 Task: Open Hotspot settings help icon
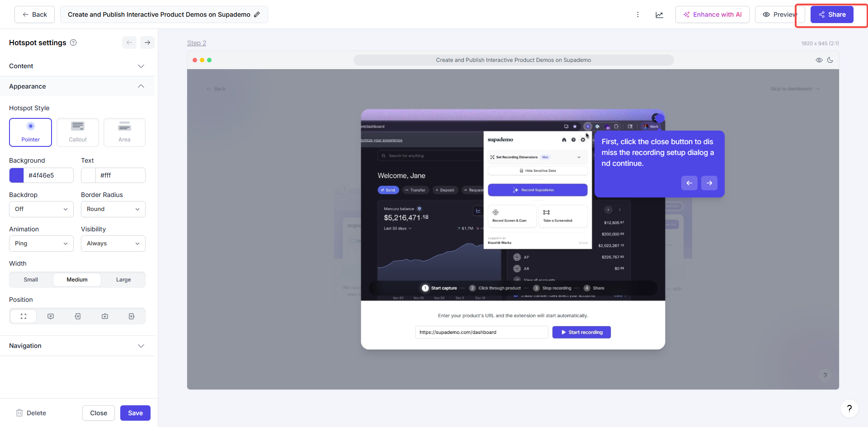(73, 42)
